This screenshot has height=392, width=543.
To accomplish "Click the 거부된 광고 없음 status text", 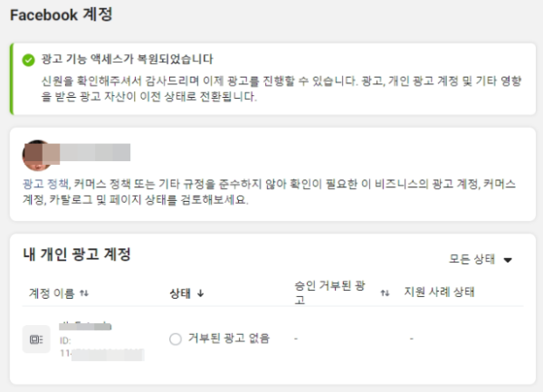I will click(229, 338).
